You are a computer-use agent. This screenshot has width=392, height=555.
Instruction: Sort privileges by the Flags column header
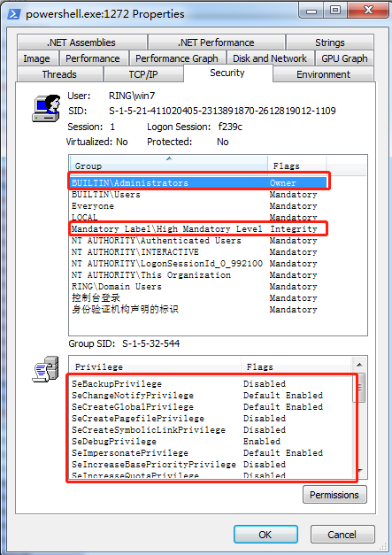coord(296,366)
